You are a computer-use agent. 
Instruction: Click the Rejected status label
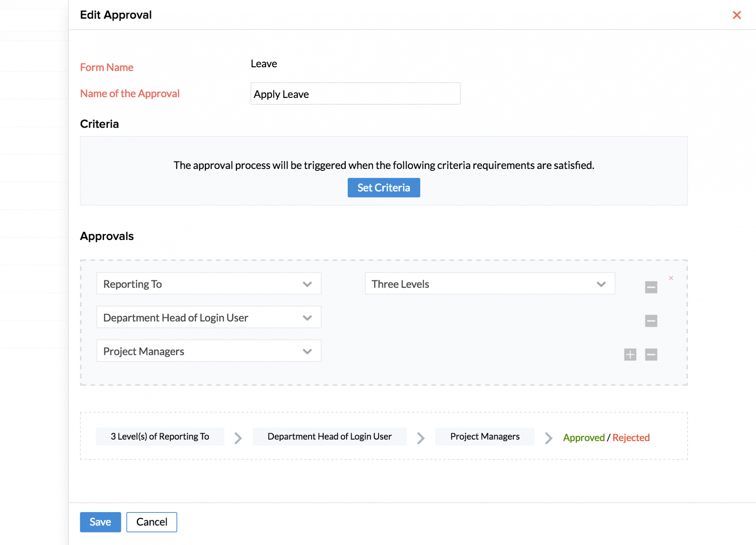click(631, 438)
